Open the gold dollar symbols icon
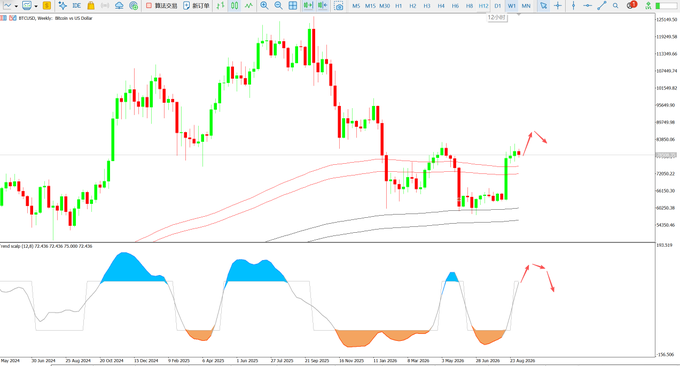Screen dimensions: 680x366 pos(47,6)
